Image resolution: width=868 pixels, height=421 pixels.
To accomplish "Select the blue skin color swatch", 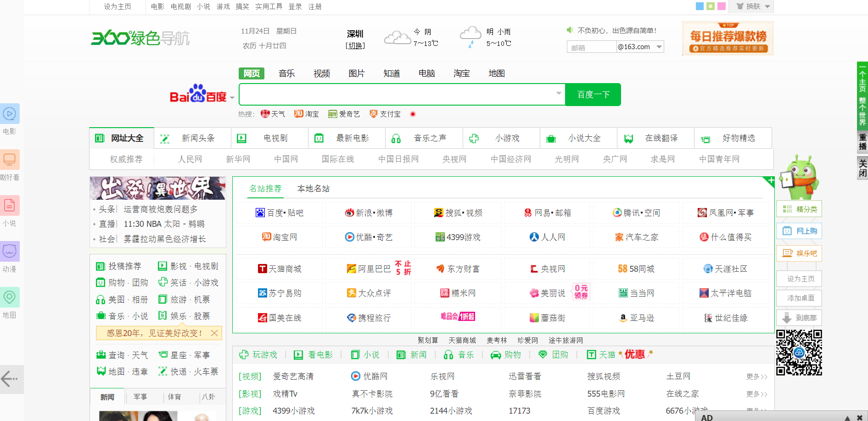I will tap(700, 6).
